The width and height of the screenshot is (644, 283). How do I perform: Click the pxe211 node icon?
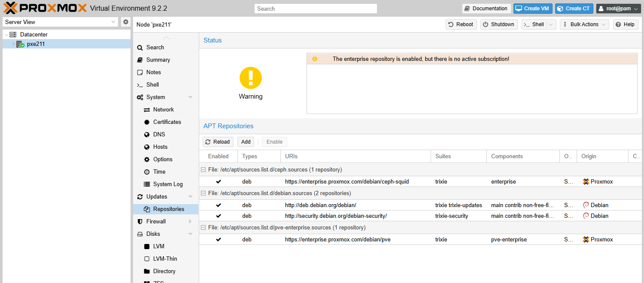(20, 44)
